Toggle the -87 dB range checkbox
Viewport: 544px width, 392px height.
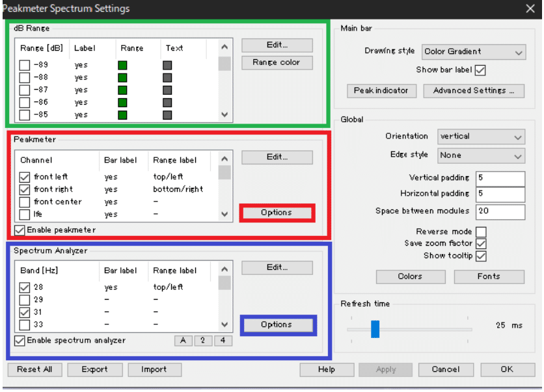click(24, 90)
